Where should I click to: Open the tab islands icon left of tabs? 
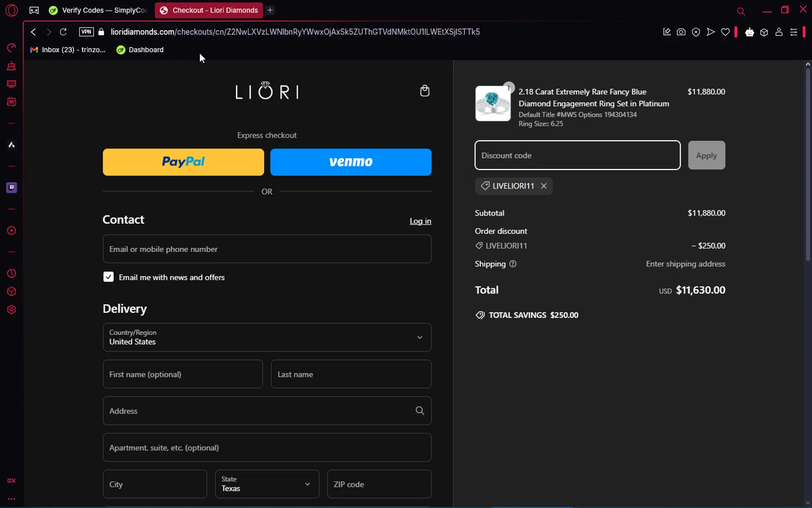click(x=34, y=10)
